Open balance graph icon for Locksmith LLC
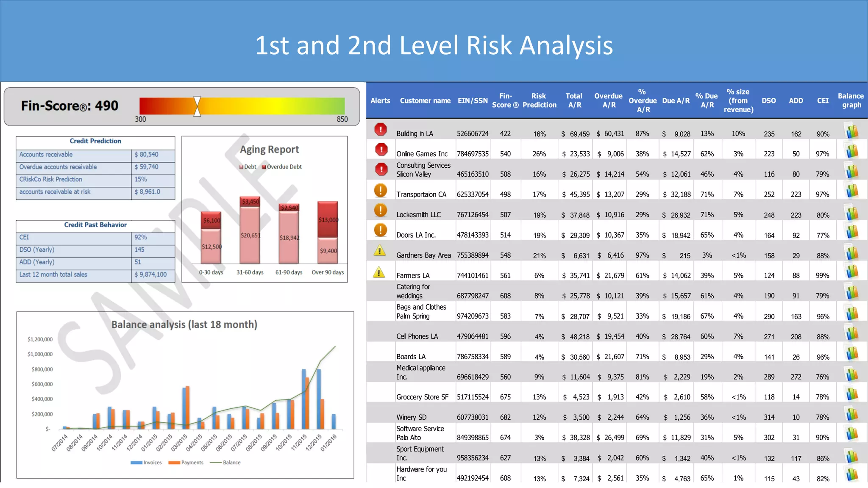The height and width of the screenshot is (488, 868). [x=852, y=213]
